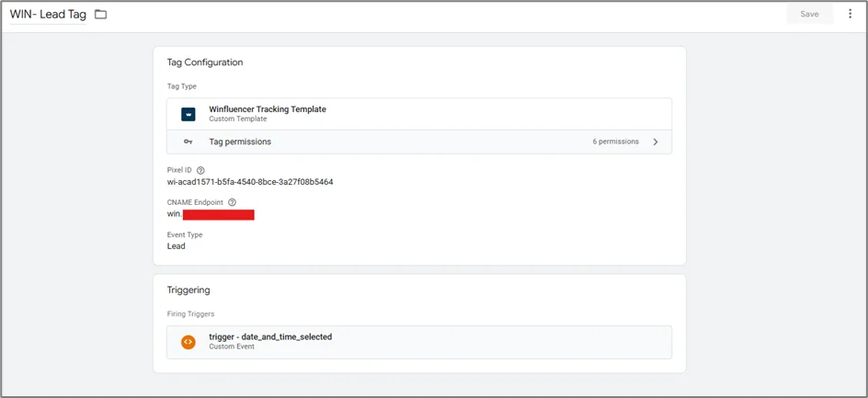Select the Winfluencer Tracking Template title

(x=267, y=109)
